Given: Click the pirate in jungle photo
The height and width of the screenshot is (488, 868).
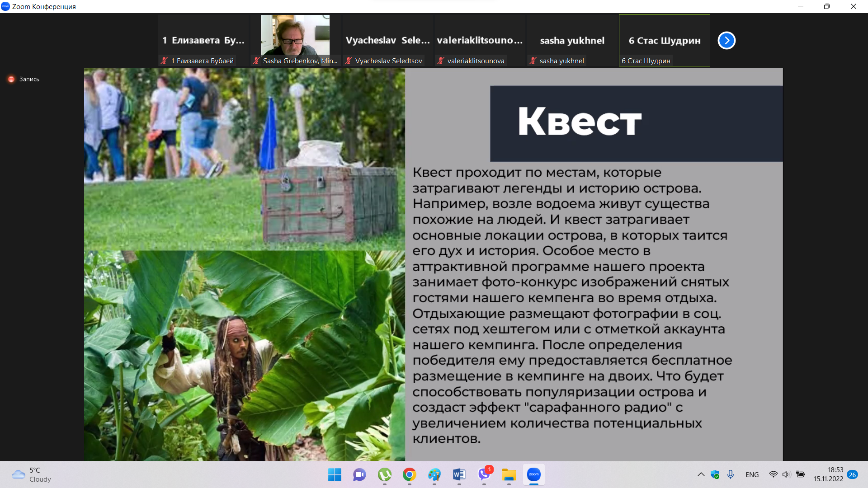Looking at the screenshot, I should tap(245, 356).
